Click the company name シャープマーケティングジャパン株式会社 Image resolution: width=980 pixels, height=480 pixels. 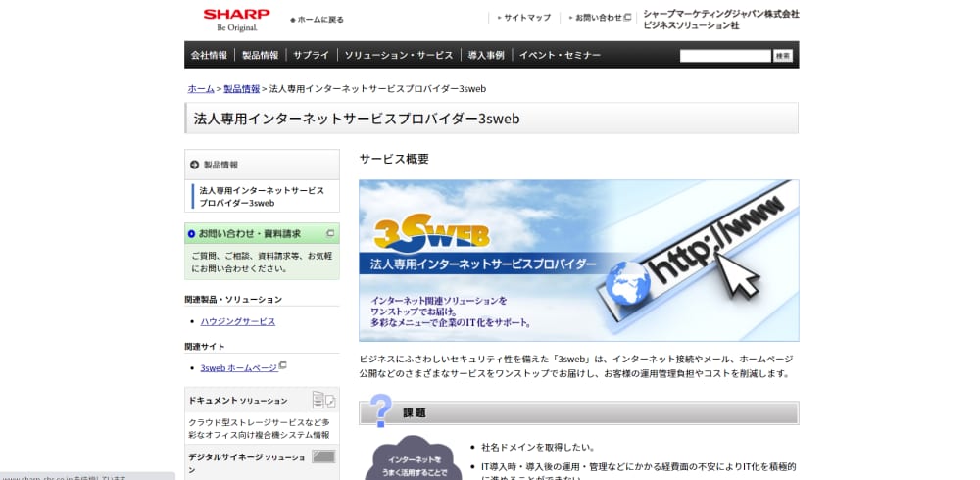pyautogui.click(x=720, y=14)
